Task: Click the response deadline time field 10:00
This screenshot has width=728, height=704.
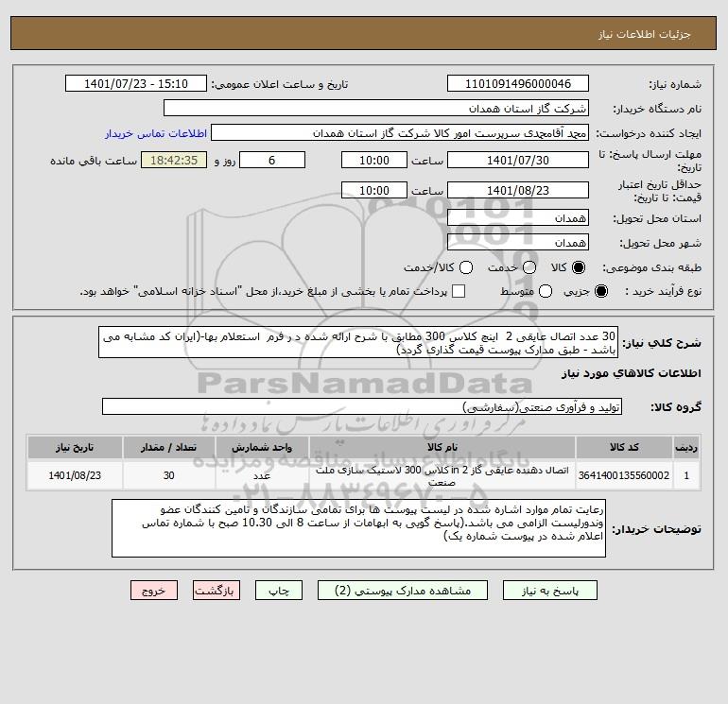Action: point(374,160)
